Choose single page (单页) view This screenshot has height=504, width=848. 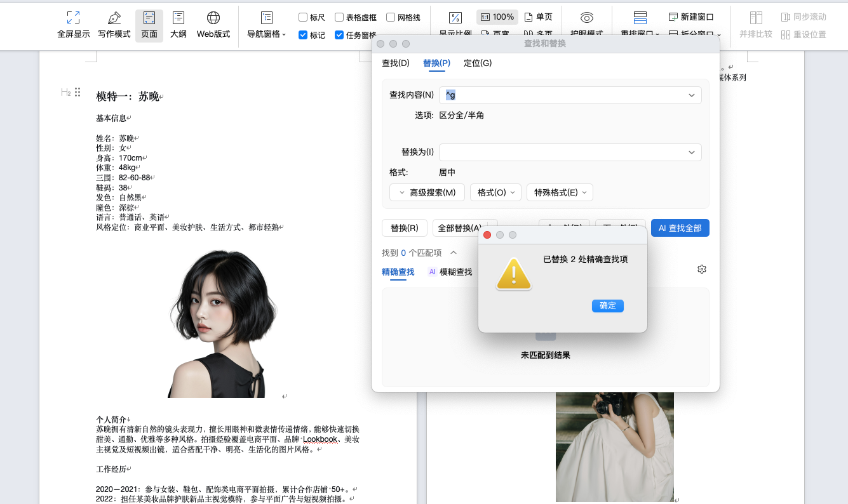point(538,17)
